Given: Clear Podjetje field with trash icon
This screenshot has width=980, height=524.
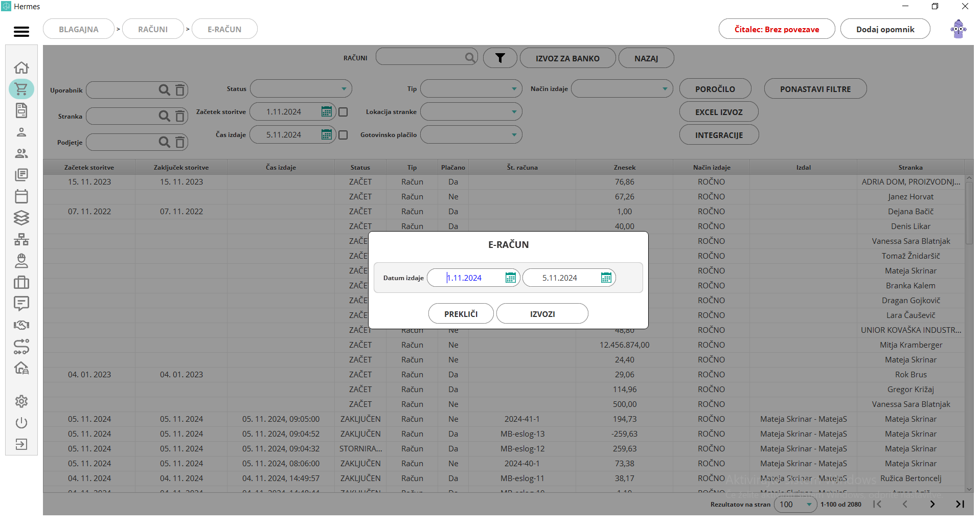Looking at the screenshot, I should [x=180, y=142].
